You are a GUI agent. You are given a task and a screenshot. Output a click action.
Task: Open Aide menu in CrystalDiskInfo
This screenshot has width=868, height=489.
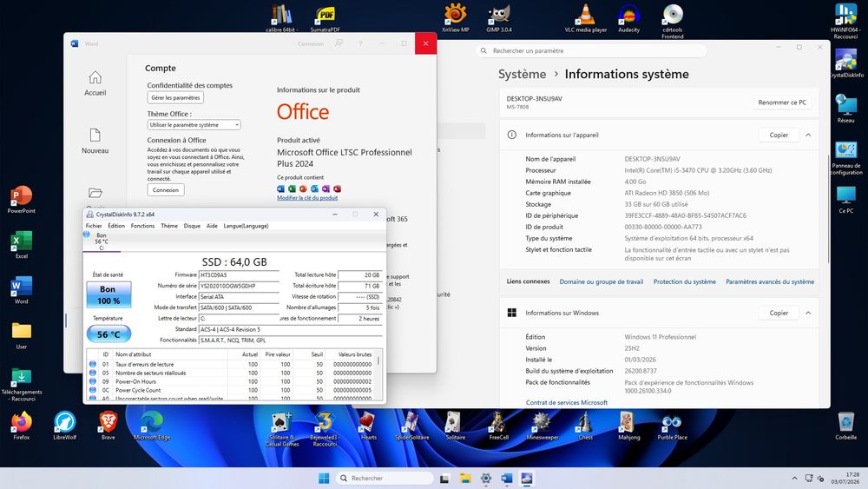[x=212, y=226]
